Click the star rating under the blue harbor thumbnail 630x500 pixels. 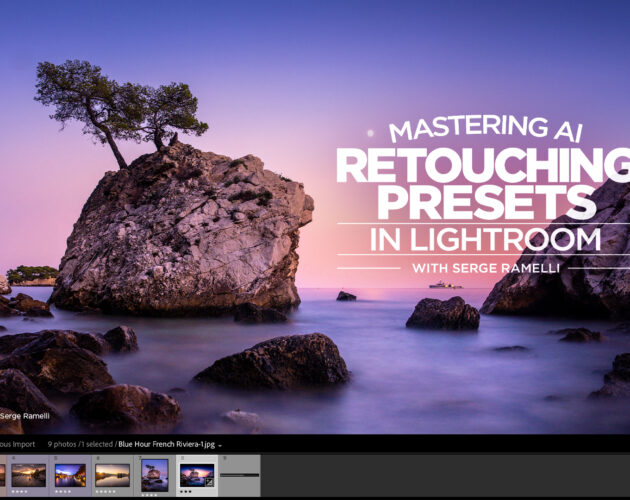pyautogui.click(x=65, y=492)
